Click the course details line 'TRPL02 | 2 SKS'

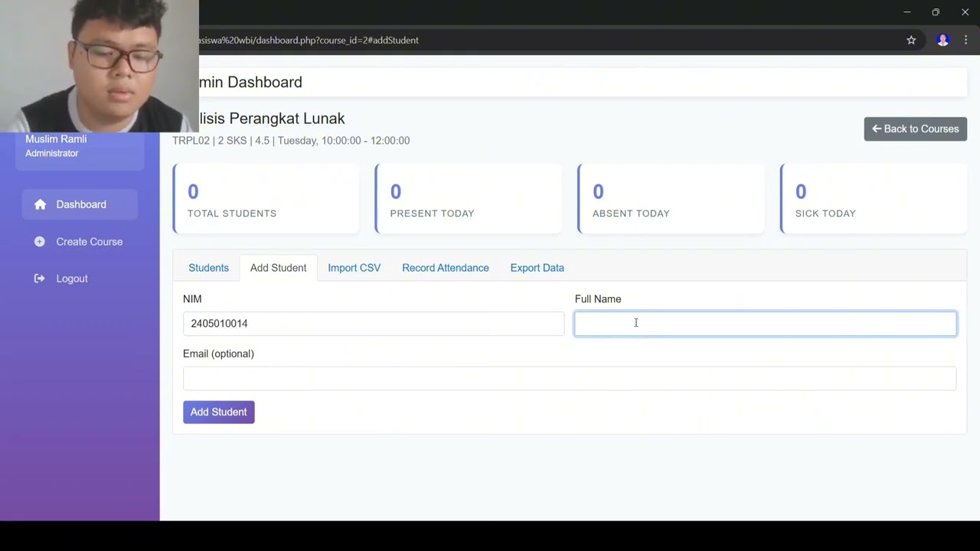point(291,141)
